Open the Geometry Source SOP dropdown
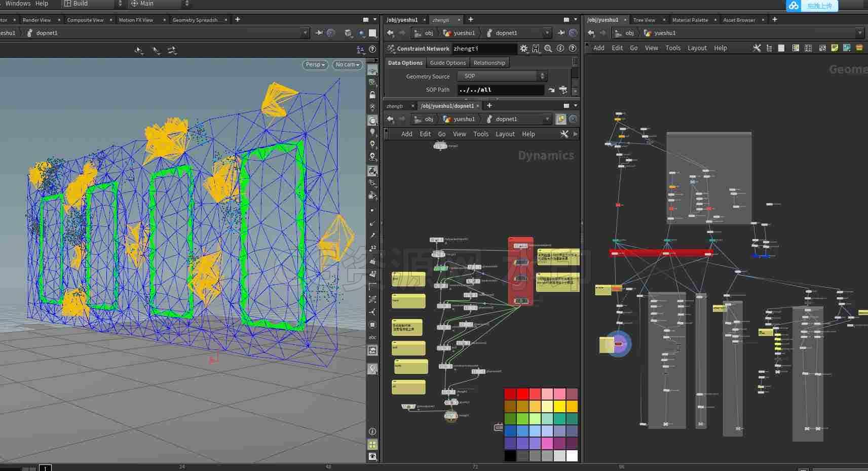Screen dimensions: 868x471 pos(502,76)
